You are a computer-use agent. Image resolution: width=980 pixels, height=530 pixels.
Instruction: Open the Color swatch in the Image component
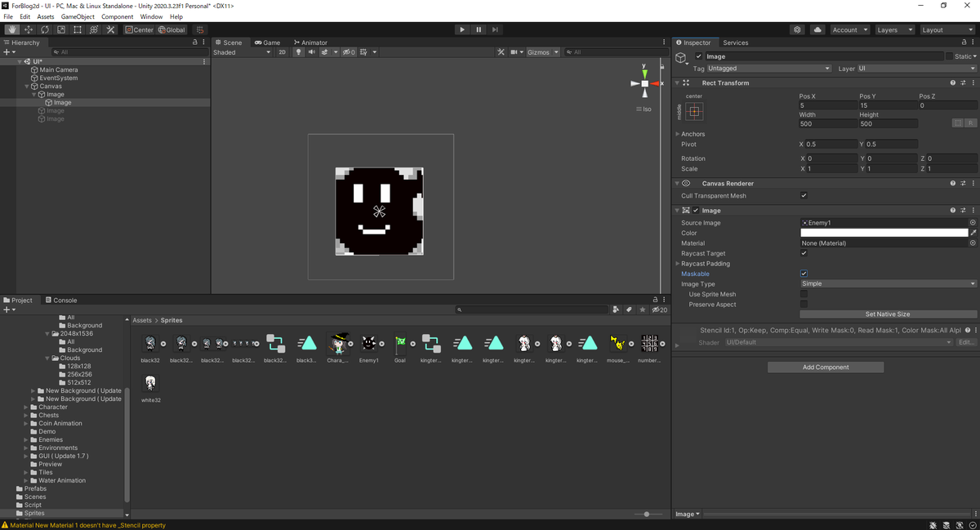(882, 233)
